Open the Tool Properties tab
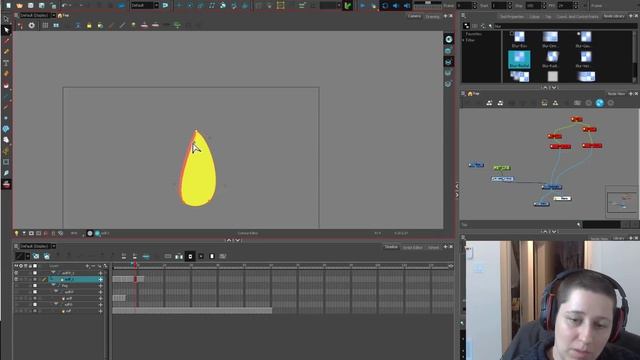Viewport: 640px width, 360px height. tap(512, 17)
